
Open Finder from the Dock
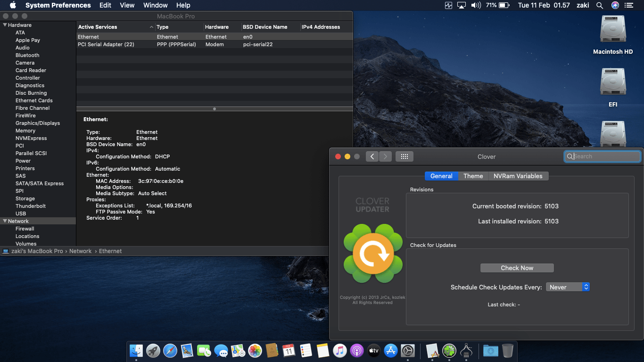pos(136,350)
